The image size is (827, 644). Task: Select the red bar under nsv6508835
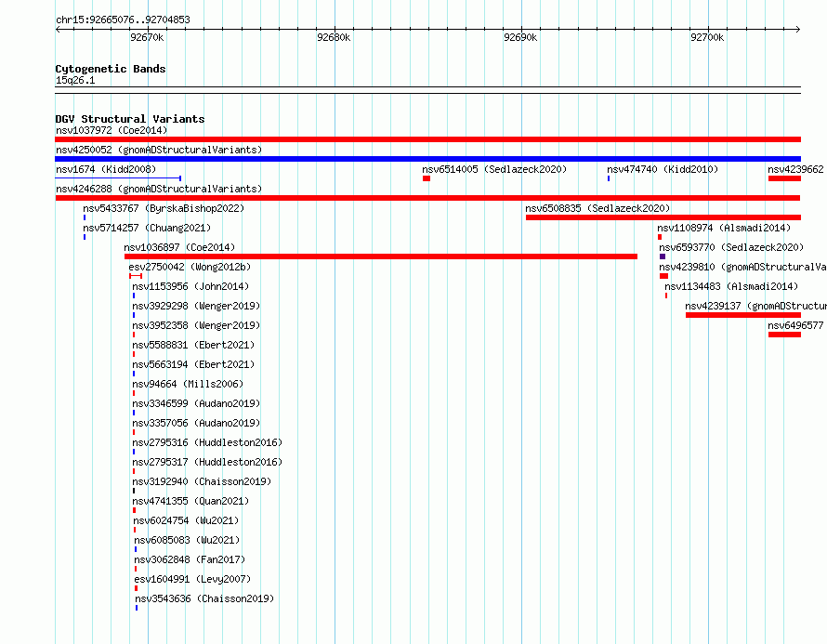[x=663, y=217]
